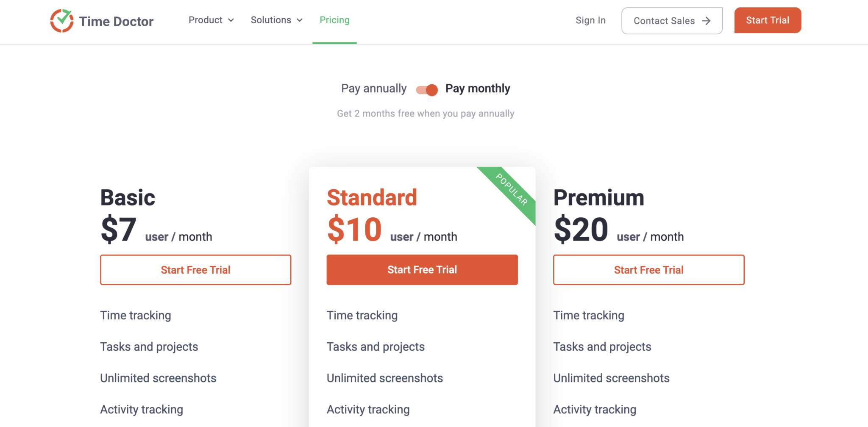Click the arrow icon in Contact Sales
868x427 pixels.
tap(706, 20)
